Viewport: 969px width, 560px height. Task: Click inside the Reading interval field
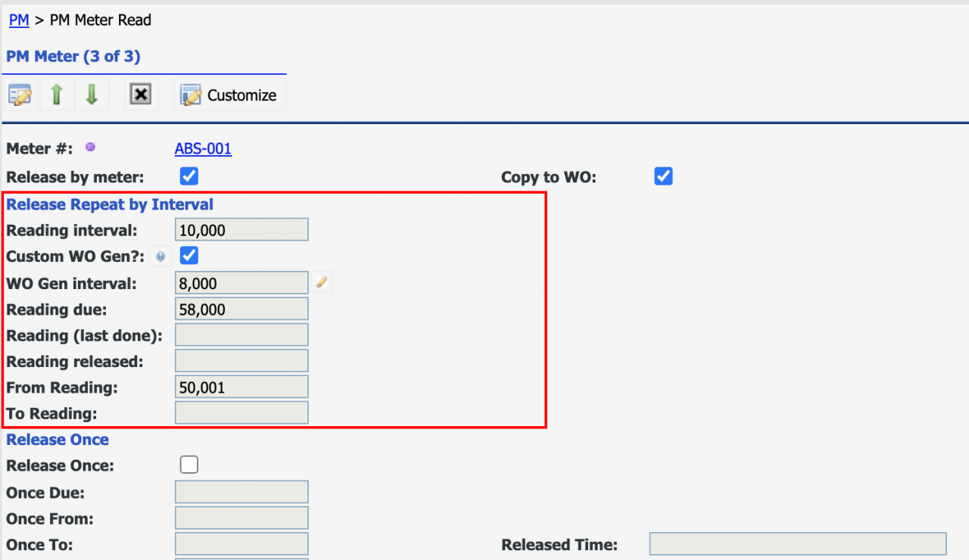[x=241, y=229]
